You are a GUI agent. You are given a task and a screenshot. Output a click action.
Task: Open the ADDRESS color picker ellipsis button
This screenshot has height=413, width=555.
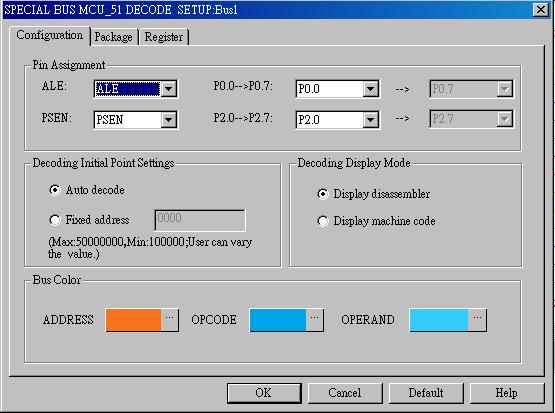tap(170, 320)
